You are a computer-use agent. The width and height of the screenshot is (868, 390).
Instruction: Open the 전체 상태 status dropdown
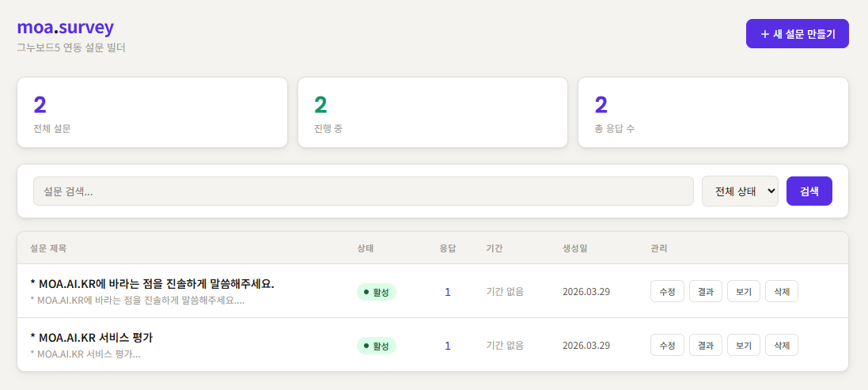(x=740, y=191)
